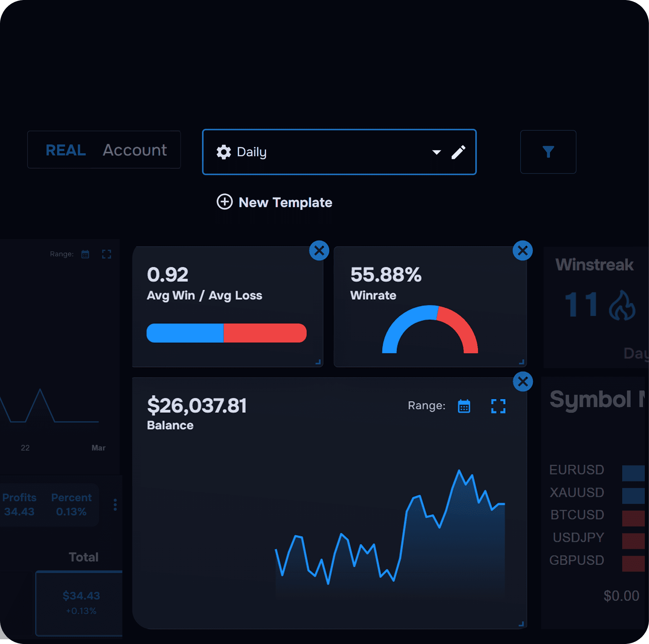The image size is (649, 644).
Task: Open the filter funnel panel
Action: click(548, 151)
